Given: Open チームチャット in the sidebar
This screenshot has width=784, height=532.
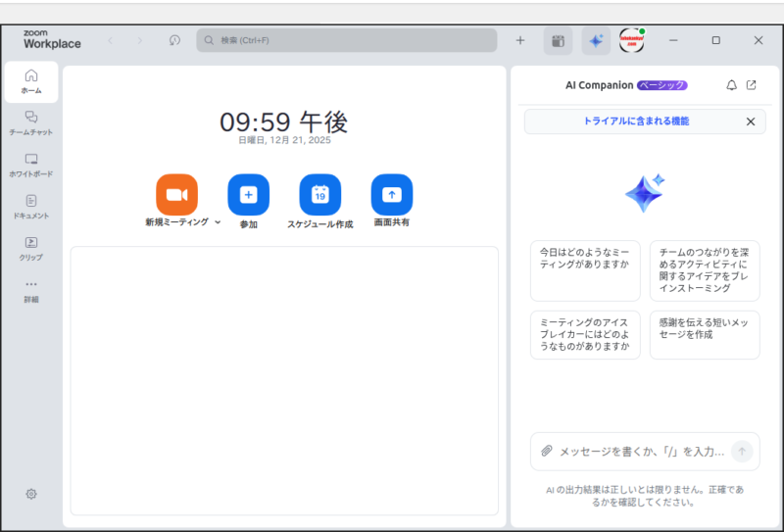Looking at the screenshot, I should tap(31, 122).
